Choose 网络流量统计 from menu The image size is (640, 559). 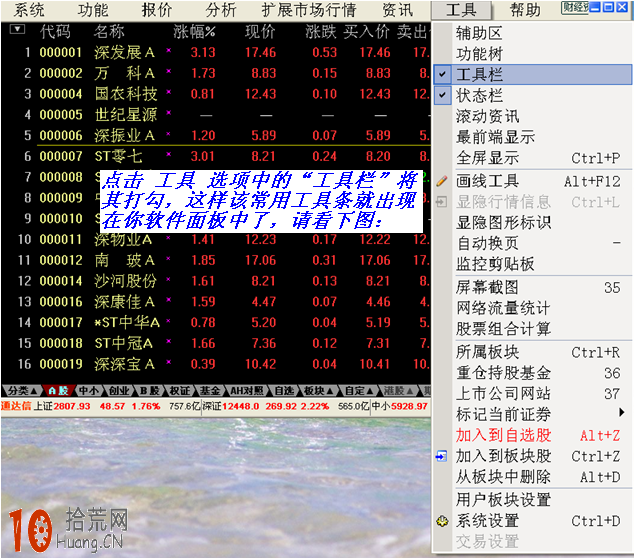coord(533,308)
